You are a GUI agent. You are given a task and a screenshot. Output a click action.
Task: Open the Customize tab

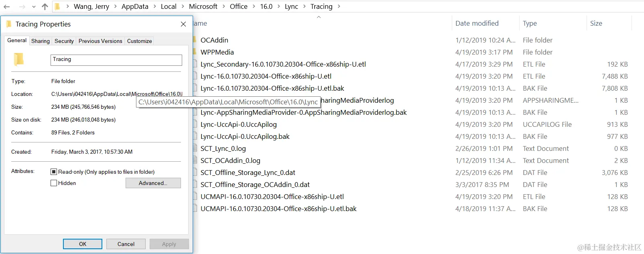[x=140, y=41]
